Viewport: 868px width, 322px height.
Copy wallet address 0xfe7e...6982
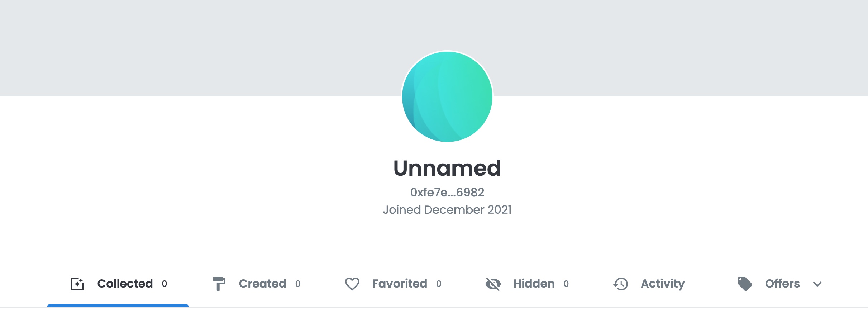coord(447,193)
